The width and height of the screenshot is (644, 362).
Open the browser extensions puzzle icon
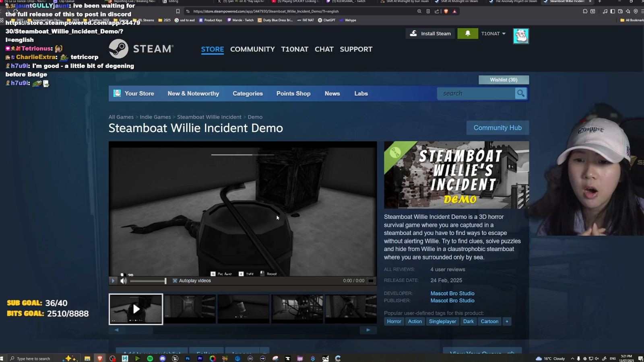[x=585, y=11]
